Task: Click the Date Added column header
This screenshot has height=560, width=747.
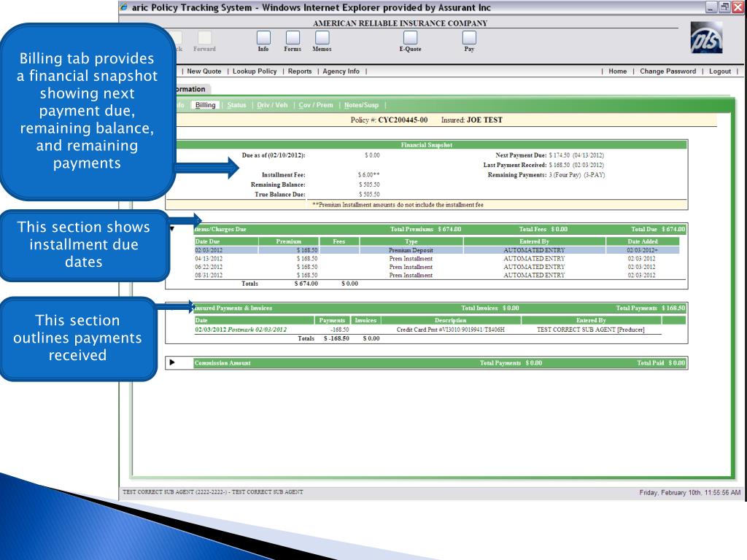Action: coord(643,241)
